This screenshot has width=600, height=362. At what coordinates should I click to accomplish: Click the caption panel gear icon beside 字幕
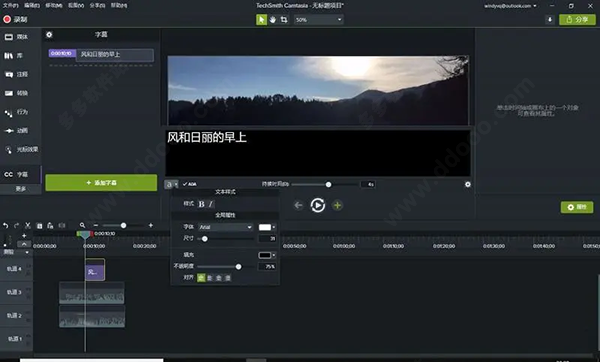pyautogui.click(x=49, y=35)
